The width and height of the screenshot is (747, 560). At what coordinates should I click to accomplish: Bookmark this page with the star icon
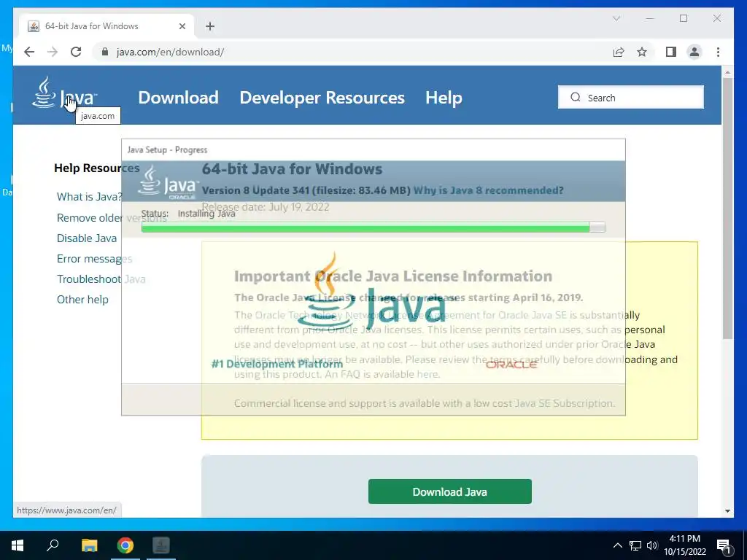coord(642,52)
